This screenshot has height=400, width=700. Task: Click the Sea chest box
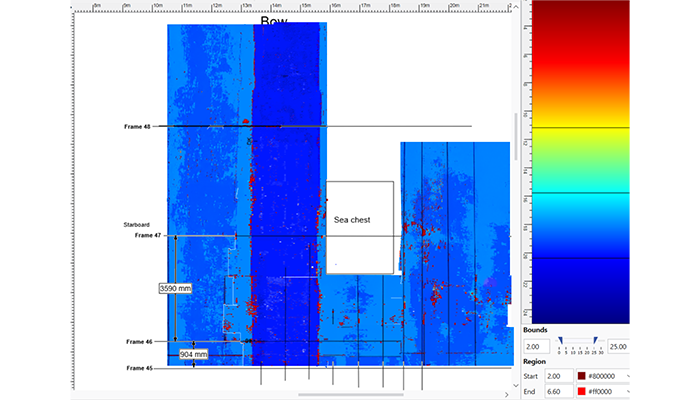pyautogui.click(x=360, y=227)
